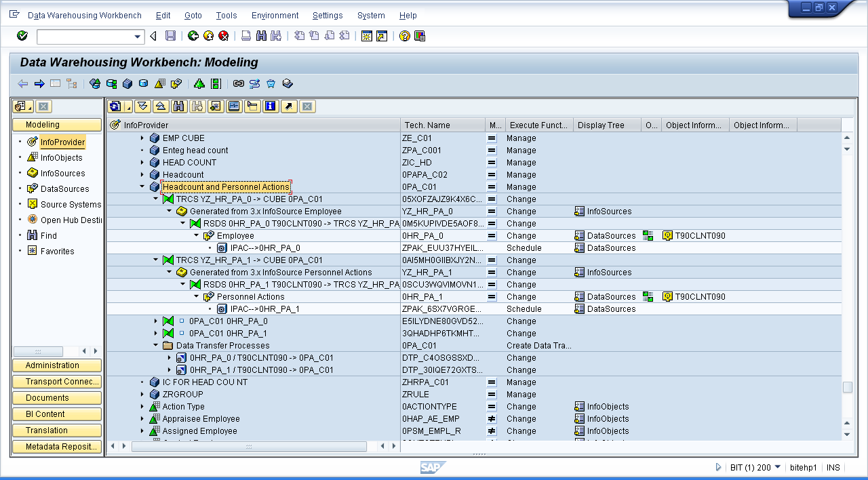868x480 pixels.
Task: Click the object chooser icon at the top of the navigation pane
Action: 22,106
